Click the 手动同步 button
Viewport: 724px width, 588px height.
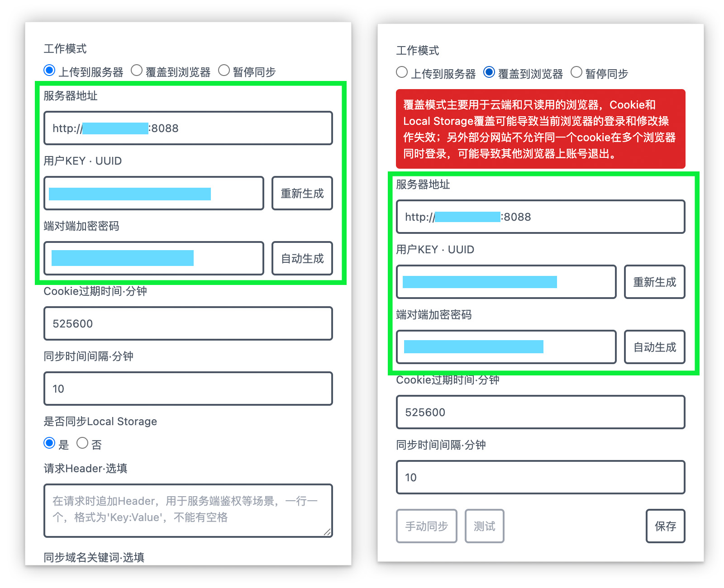pos(426,526)
